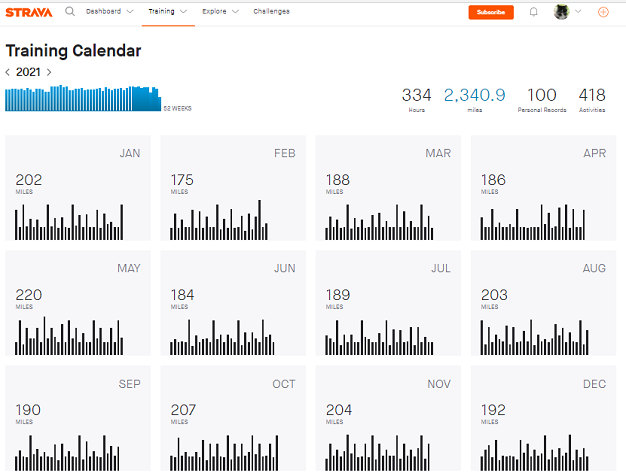
Task: Open search with magnifying glass icon
Action: pyautogui.click(x=69, y=12)
